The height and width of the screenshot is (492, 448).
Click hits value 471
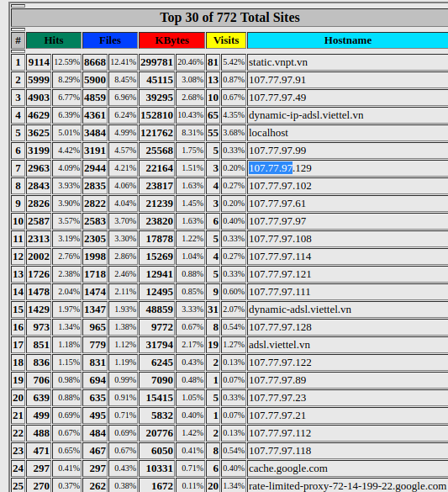click(41, 451)
